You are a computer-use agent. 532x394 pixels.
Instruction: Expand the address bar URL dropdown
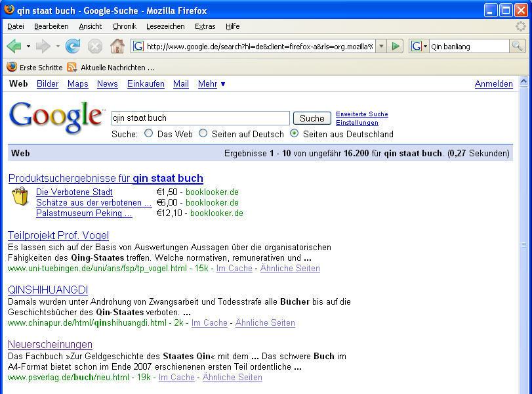point(381,46)
